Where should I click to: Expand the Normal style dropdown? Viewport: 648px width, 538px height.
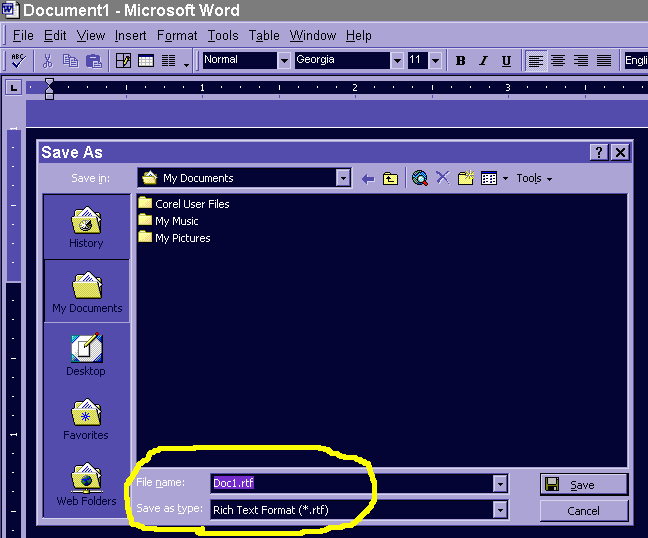(x=284, y=61)
